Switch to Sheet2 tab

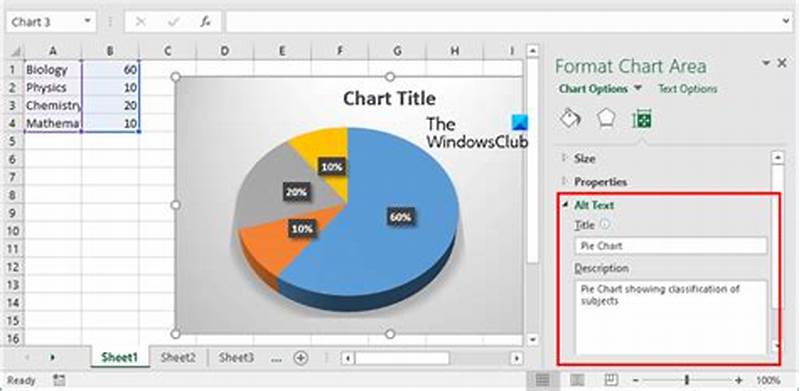coord(178,358)
